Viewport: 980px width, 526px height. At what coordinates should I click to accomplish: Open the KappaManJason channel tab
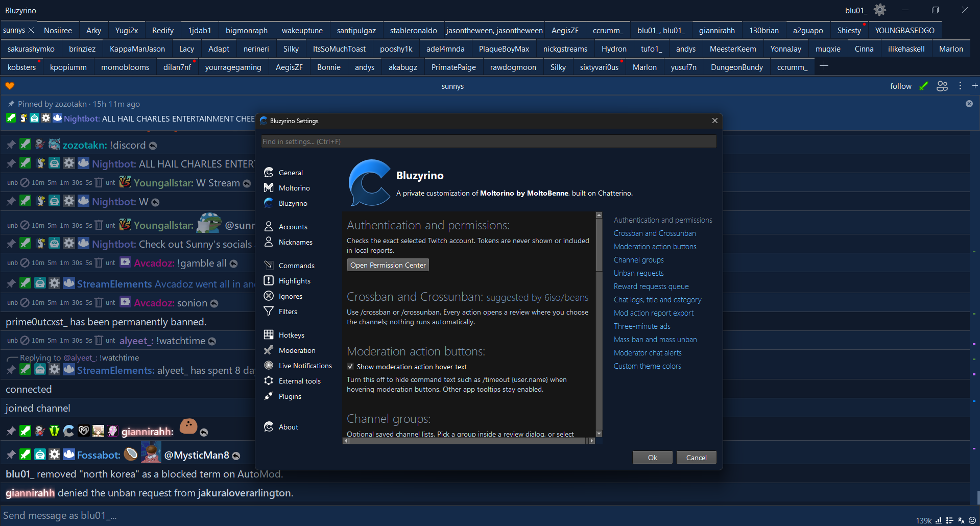click(x=137, y=49)
